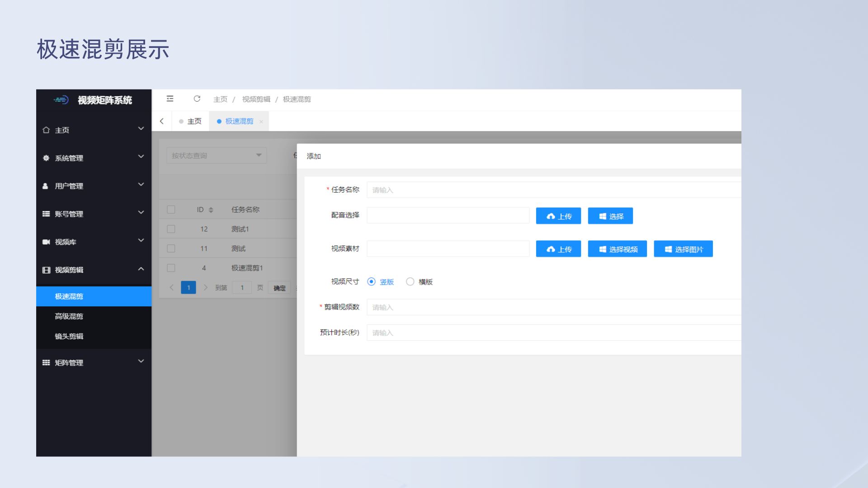Click the 选择视频 button

click(617, 249)
